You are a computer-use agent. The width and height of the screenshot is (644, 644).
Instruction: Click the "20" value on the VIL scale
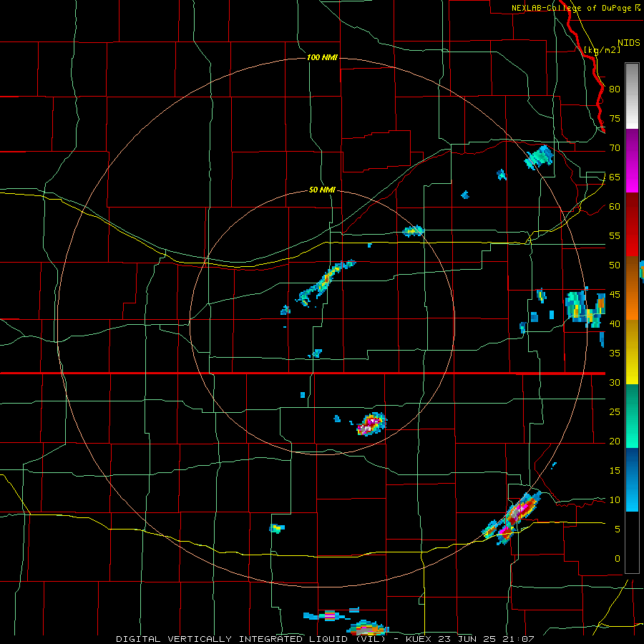coord(615,441)
